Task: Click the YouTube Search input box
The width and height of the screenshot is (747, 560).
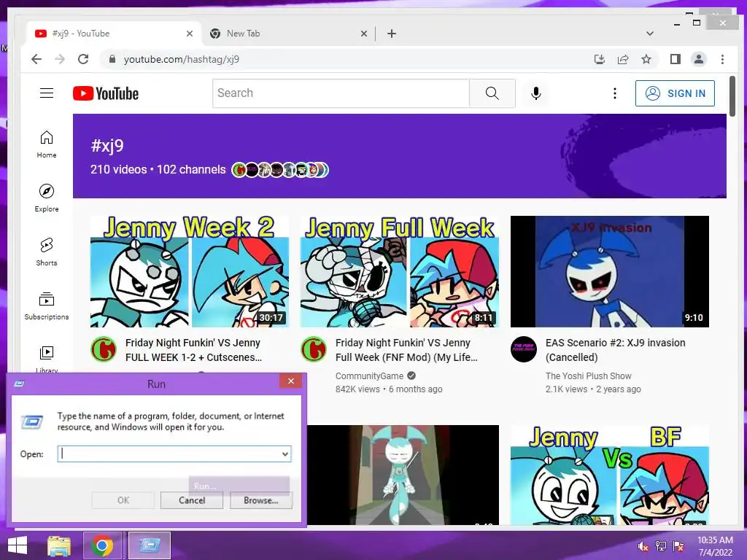Action: pyautogui.click(x=341, y=93)
